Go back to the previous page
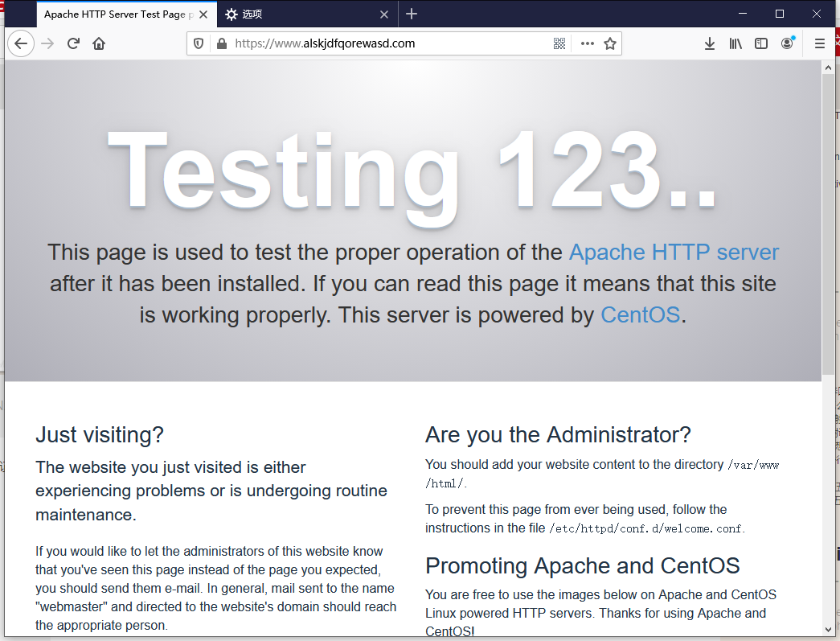This screenshot has height=641, width=840. 21,43
